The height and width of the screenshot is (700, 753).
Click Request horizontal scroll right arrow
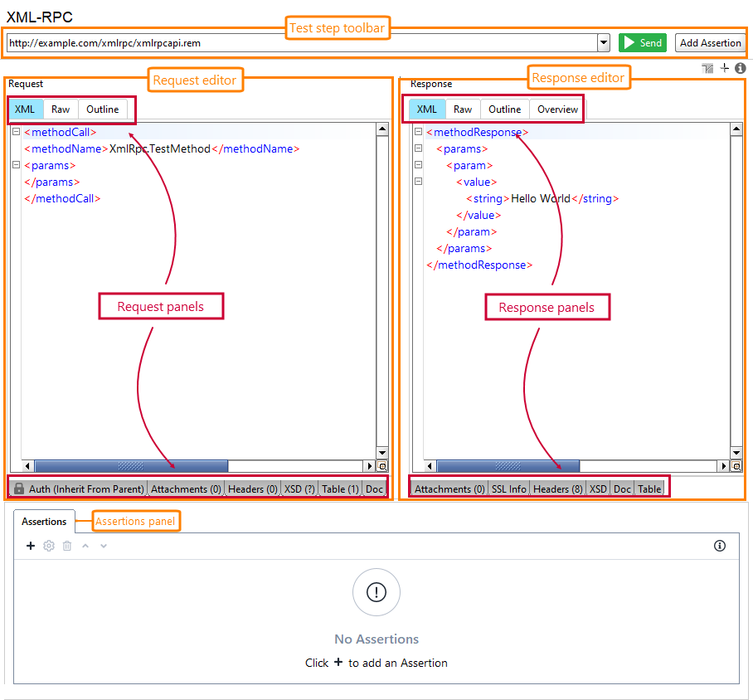click(x=369, y=465)
